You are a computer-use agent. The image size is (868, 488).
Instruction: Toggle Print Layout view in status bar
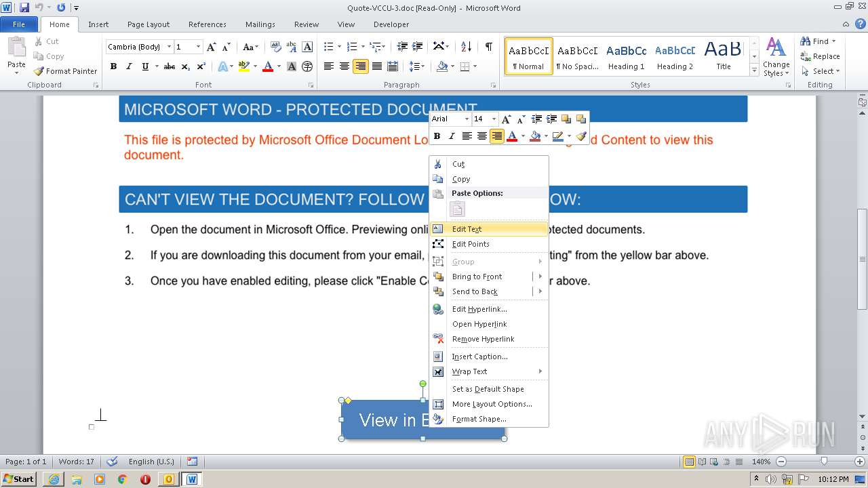689,462
